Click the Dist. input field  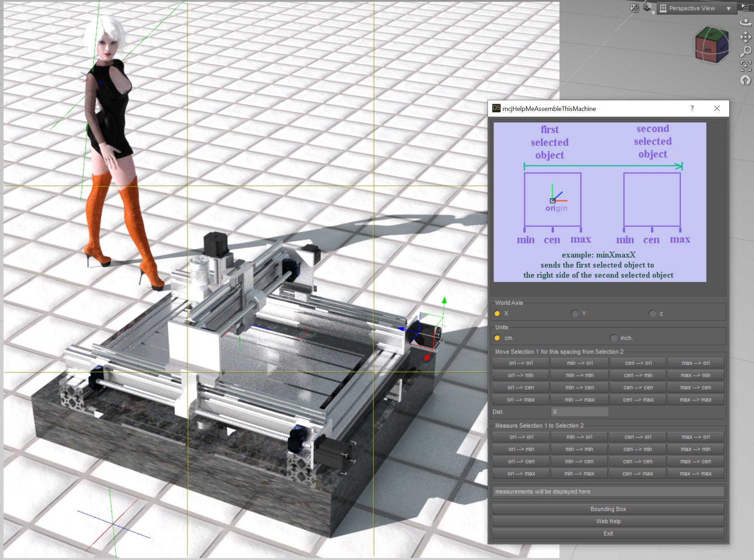pyautogui.click(x=580, y=412)
